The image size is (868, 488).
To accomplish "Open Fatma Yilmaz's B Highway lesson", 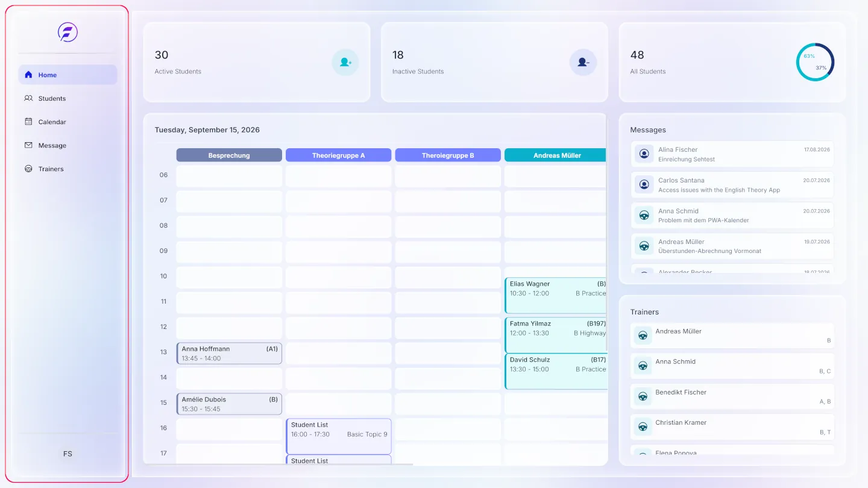I will tap(555, 335).
